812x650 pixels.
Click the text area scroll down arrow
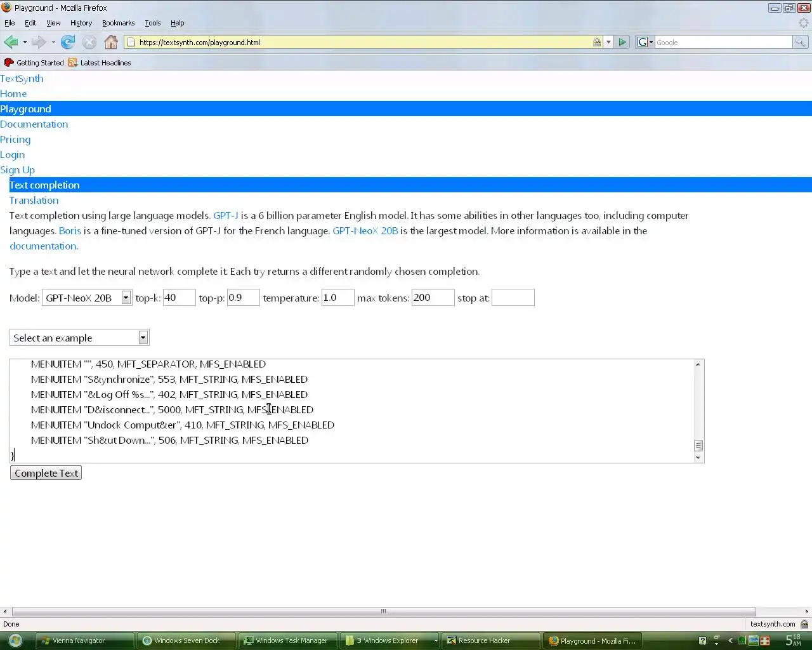698,458
